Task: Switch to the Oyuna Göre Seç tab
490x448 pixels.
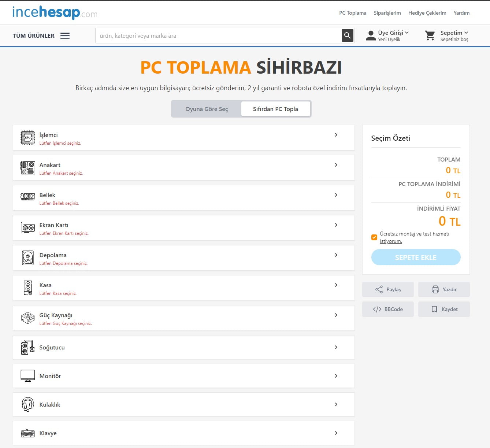Action: [206, 109]
